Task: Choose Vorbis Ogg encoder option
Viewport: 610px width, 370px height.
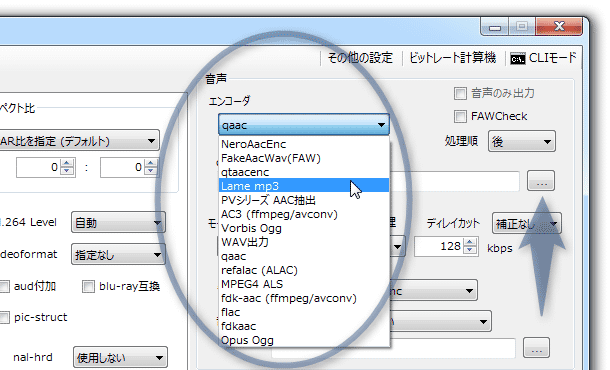Action: click(304, 228)
